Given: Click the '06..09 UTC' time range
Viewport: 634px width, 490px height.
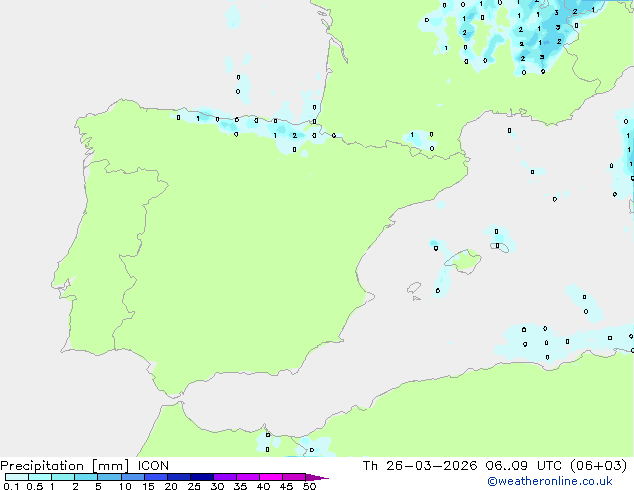Looking at the screenshot, I should pos(524,466).
